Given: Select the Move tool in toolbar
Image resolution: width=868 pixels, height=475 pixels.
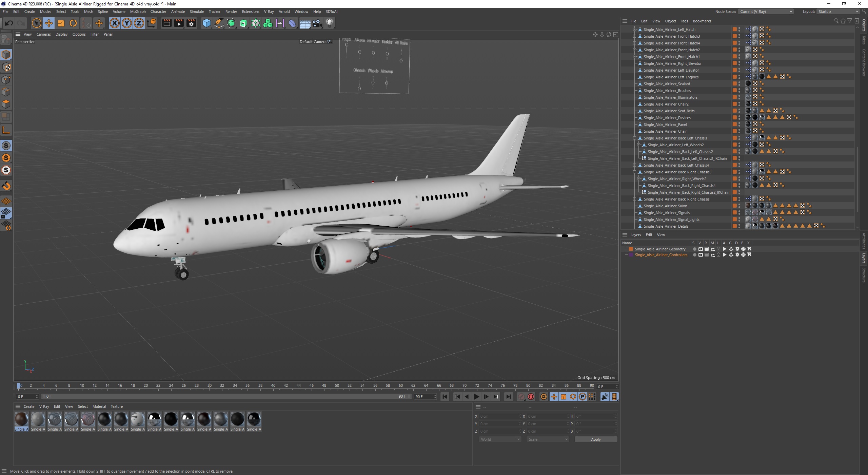Looking at the screenshot, I should (50, 23).
